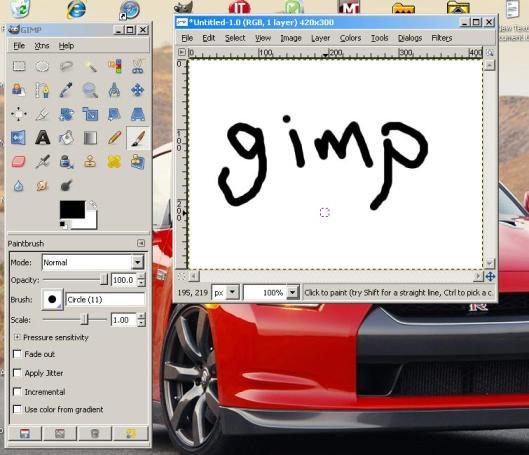Delete saved tool options button
The width and height of the screenshot is (529, 455).
(95, 434)
